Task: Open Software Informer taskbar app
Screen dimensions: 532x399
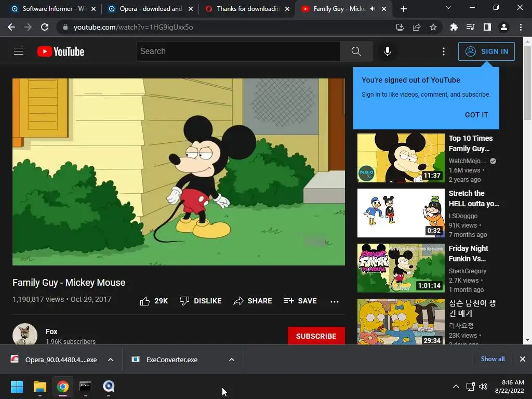Action: (x=109, y=387)
